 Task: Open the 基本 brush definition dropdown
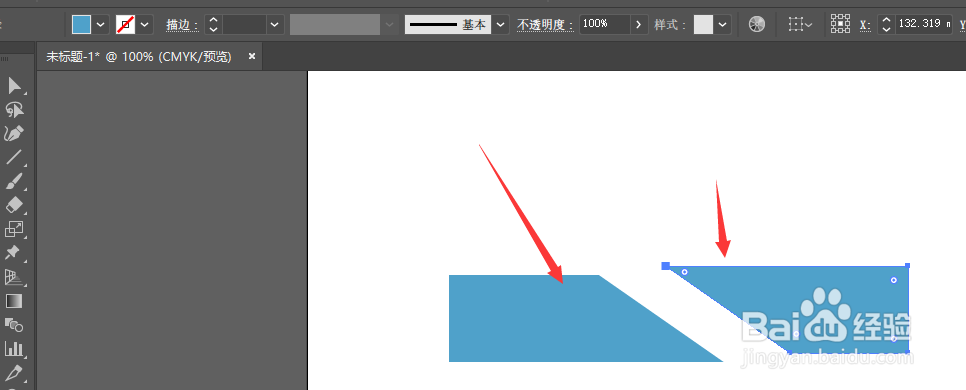pyautogui.click(x=500, y=25)
